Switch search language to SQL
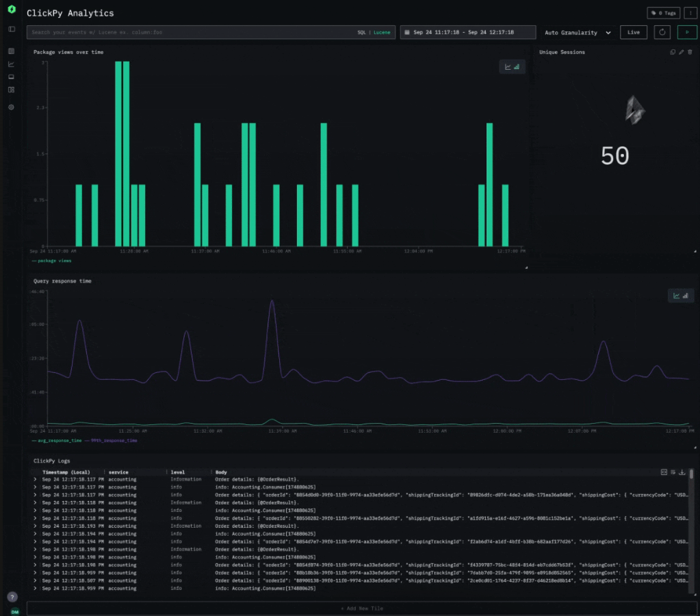Viewport: 700px width, 616px height. point(361,33)
